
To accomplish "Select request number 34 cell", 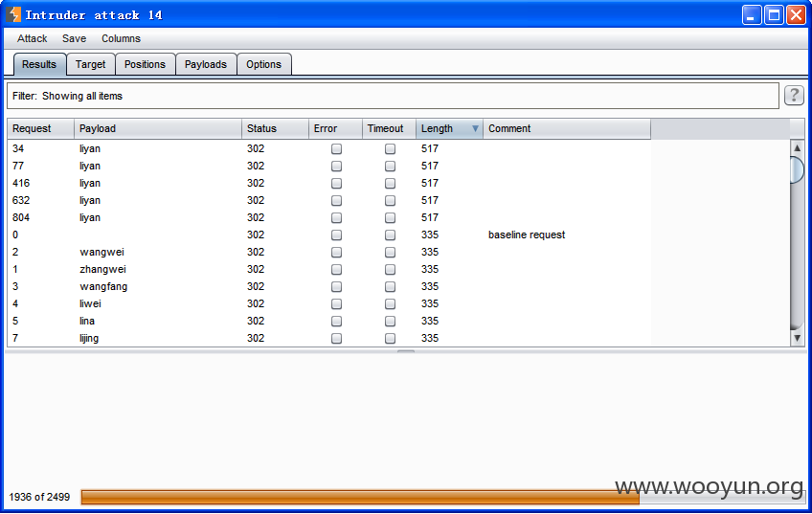I will (x=18, y=148).
